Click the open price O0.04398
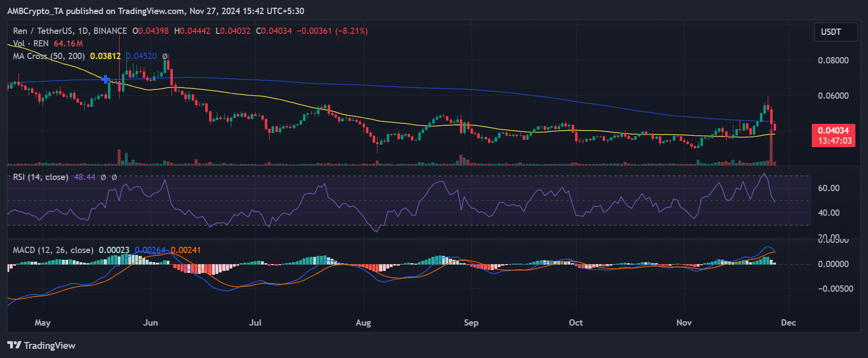The width and height of the screenshot is (868, 358). 151,31
